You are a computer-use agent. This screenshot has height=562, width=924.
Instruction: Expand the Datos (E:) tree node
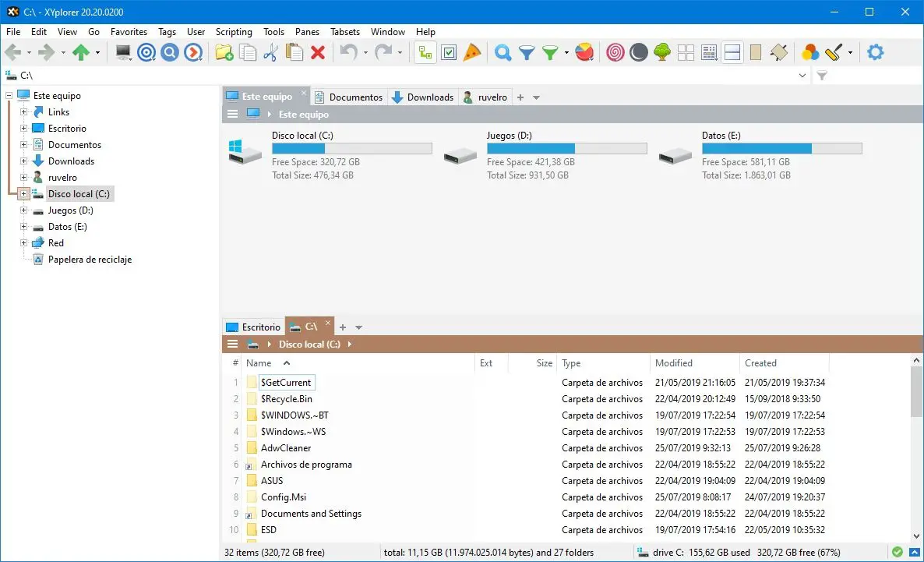point(23,227)
